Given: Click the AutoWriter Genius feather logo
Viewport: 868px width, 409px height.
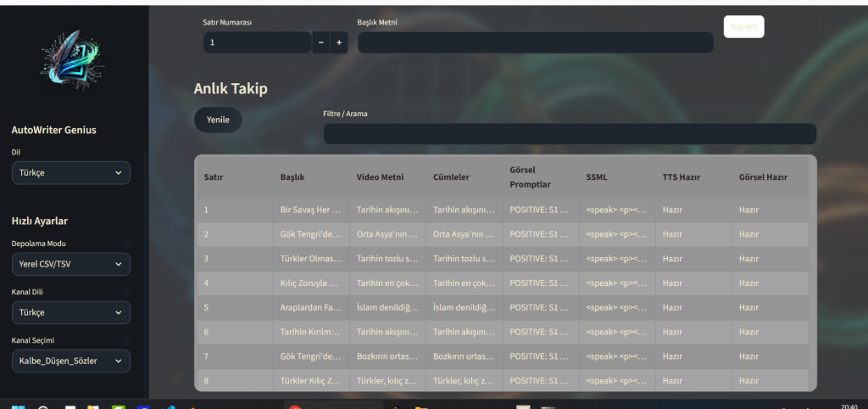Looking at the screenshot, I should (73, 63).
